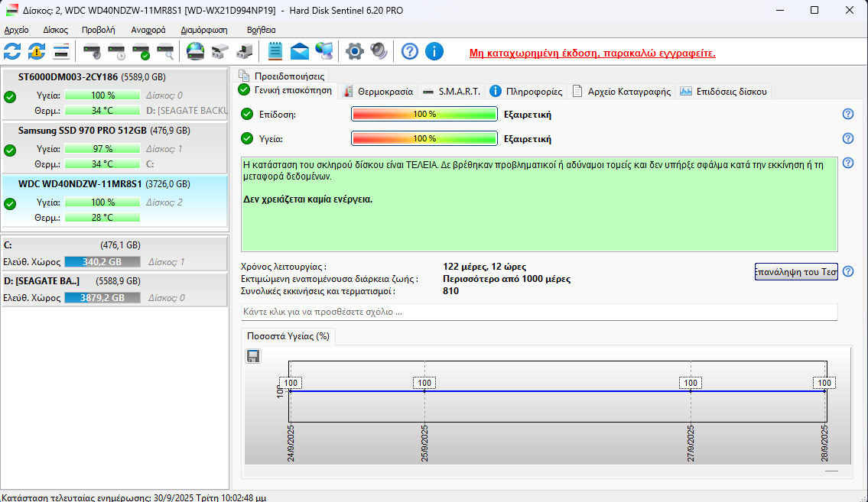This screenshot has width=868, height=502.
Task: Click the speaker sound alert icon
Action: (x=379, y=51)
